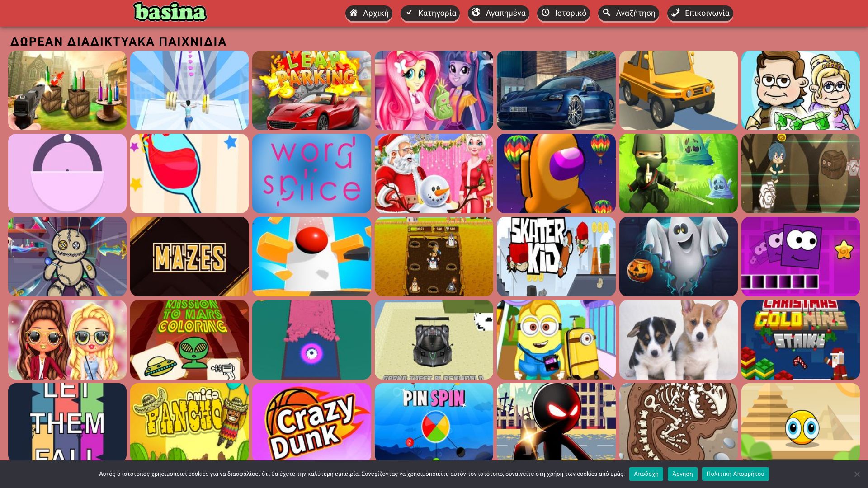Play the Skater Kid game

[x=556, y=257]
